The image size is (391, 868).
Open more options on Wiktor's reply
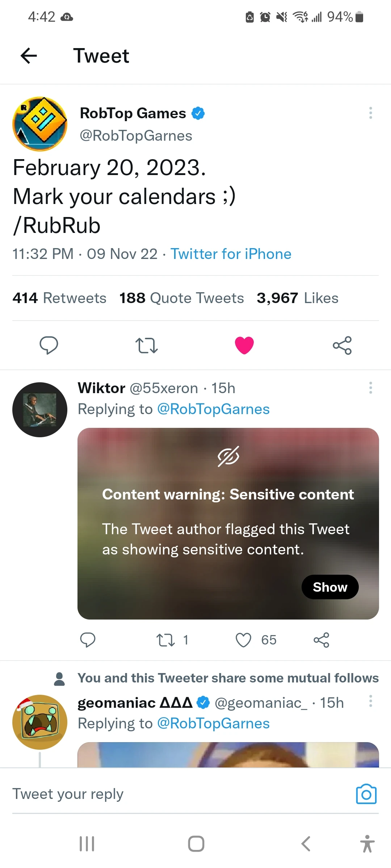[x=370, y=388]
